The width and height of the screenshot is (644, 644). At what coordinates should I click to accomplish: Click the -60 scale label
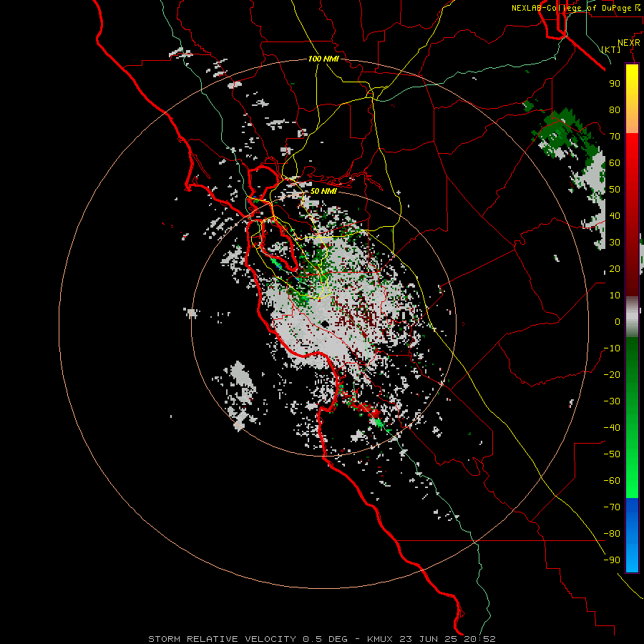pyautogui.click(x=612, y=481)
